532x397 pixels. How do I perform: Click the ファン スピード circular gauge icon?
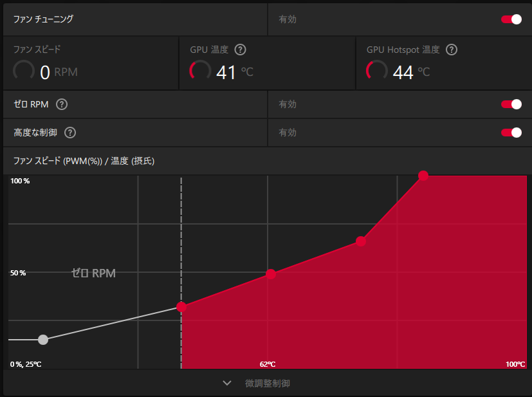[24, 71]
